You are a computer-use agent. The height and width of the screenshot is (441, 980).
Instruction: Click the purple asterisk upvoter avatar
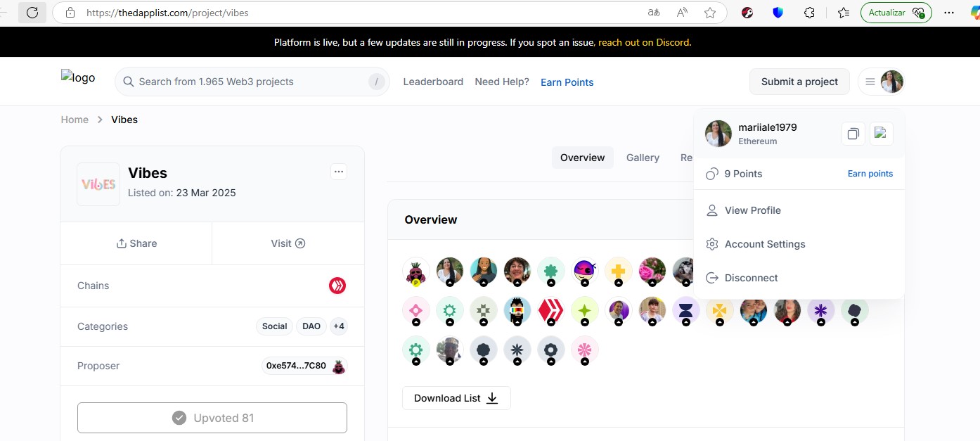pyautogui.click(x=821, y=310)
